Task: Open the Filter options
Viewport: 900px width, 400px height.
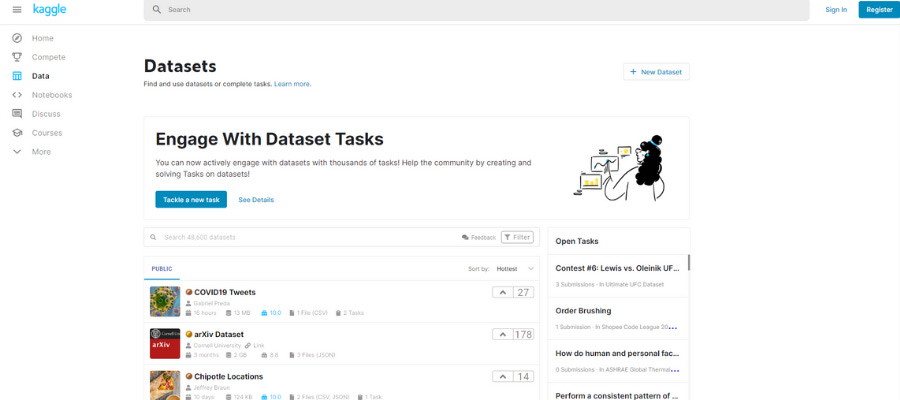Action: point(517,237)
